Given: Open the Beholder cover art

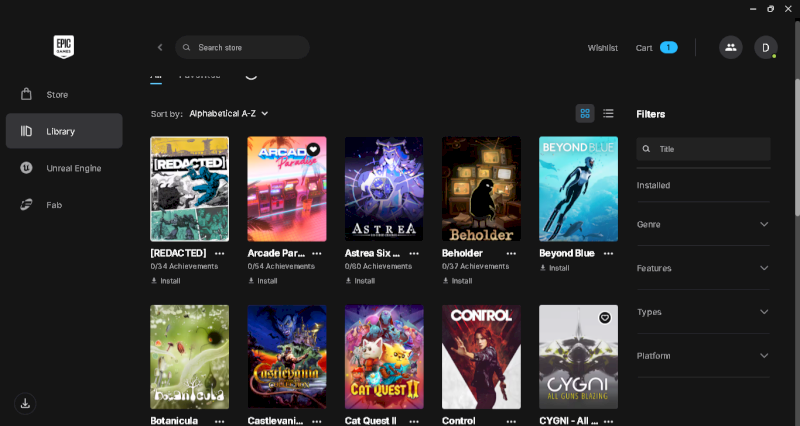Looking at the screenshot, I should (x=481, y=189).
